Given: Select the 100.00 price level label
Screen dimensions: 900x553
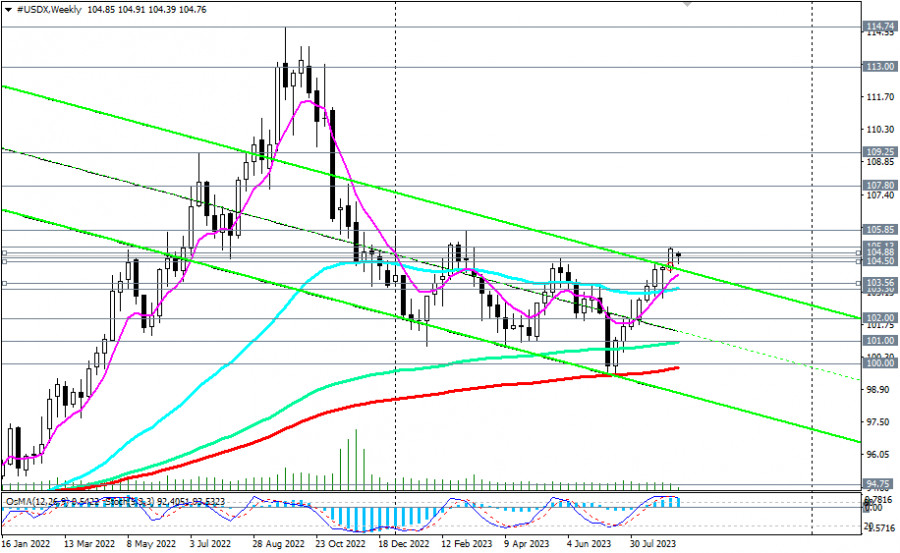Looking at the screenshot, I should click(x=880, y=363).
